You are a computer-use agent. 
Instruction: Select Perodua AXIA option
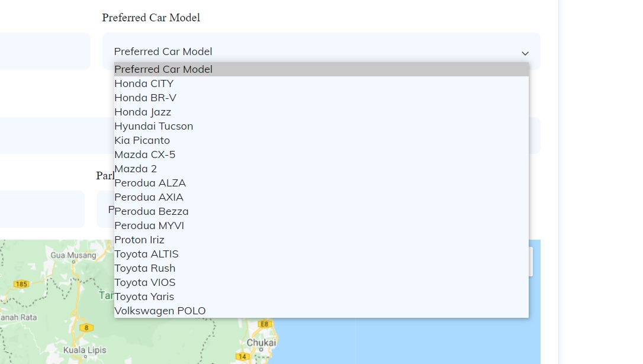(x=149, y=197)
